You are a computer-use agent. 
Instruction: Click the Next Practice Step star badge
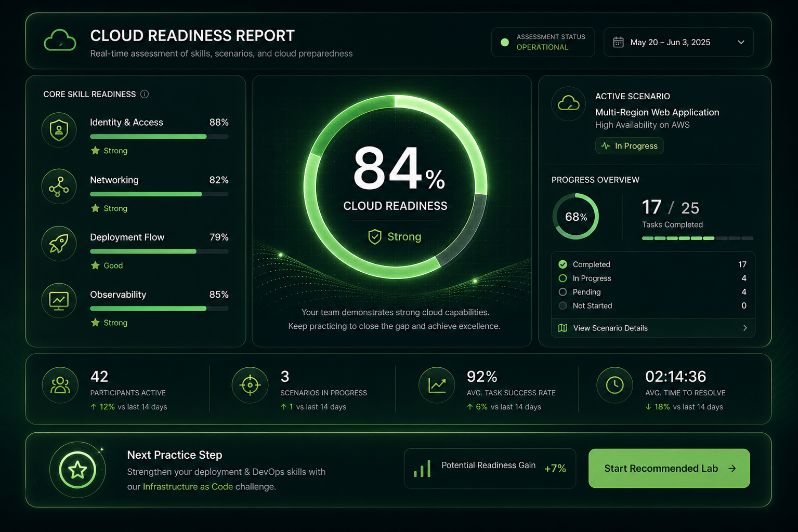tap(77, 470)
